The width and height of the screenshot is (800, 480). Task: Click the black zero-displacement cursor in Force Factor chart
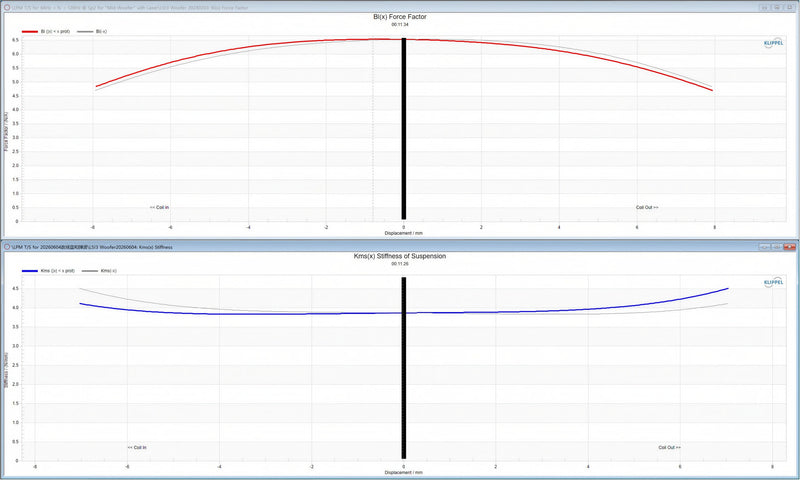[404, 129]
